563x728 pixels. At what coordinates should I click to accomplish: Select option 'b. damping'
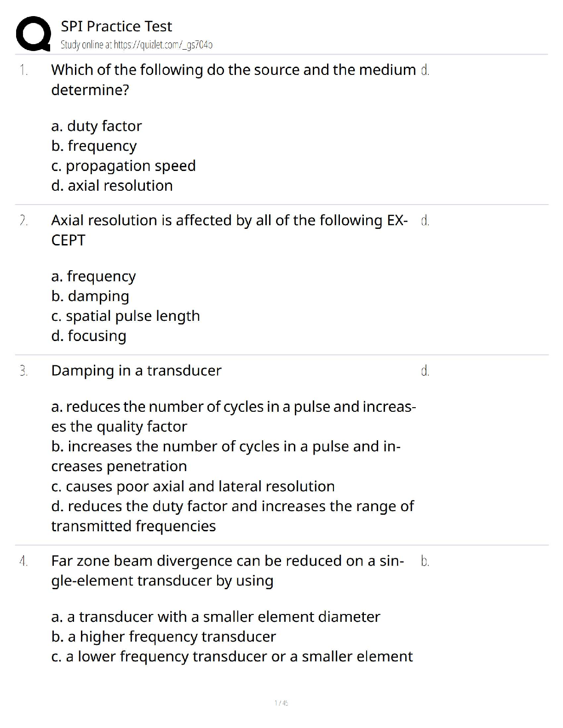[x=90, y=296]
